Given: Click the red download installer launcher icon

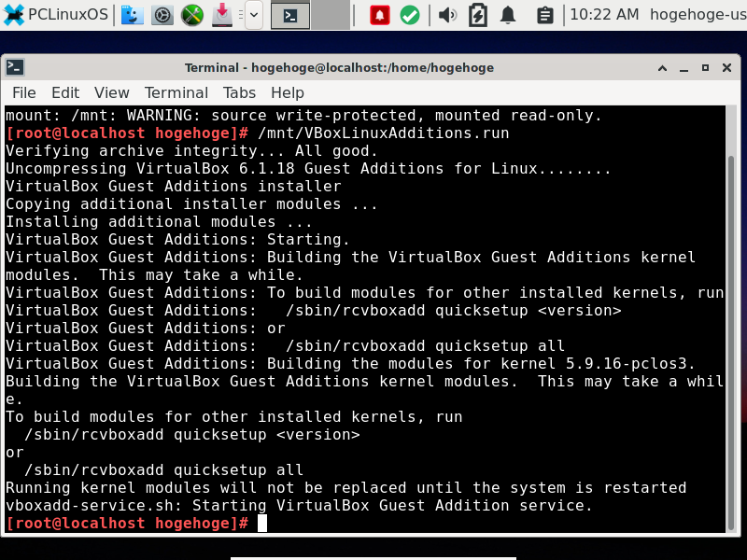Looking at the screenshot, I should pos(222,15).
